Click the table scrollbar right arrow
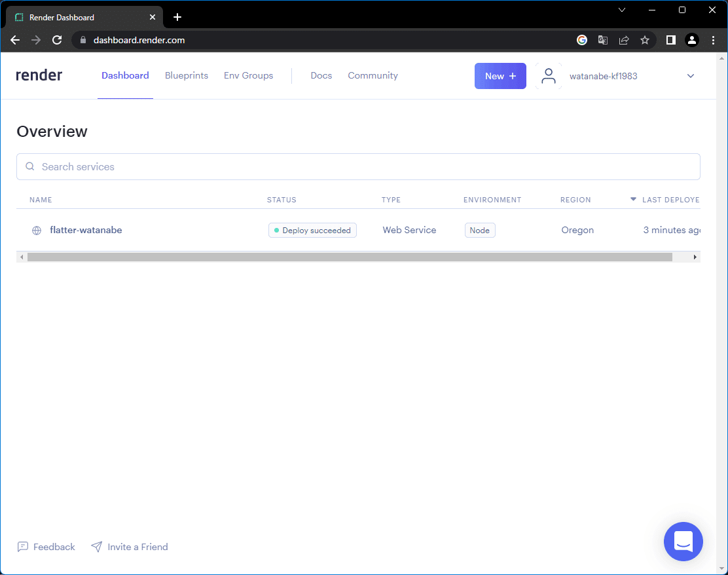728x575 pixels. 695,257
